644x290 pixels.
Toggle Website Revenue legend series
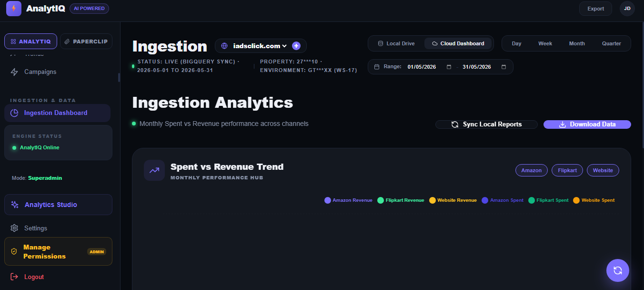click(453, 200)
